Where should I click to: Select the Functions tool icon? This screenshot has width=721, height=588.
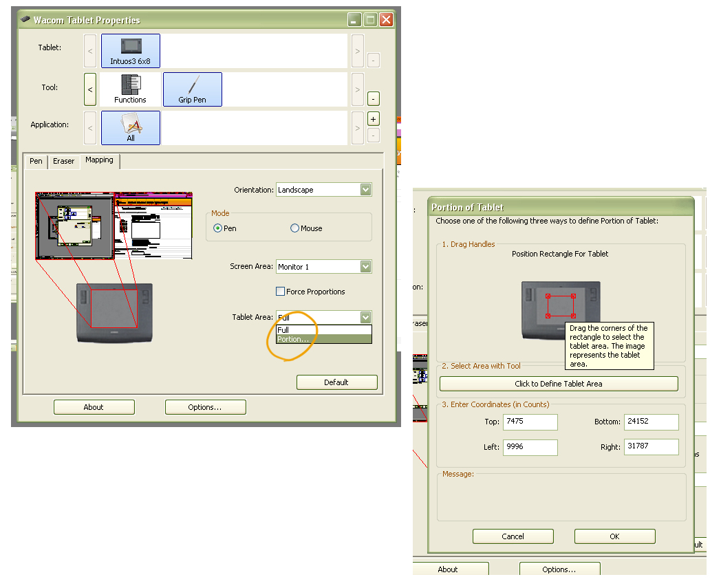coord(130,89)
